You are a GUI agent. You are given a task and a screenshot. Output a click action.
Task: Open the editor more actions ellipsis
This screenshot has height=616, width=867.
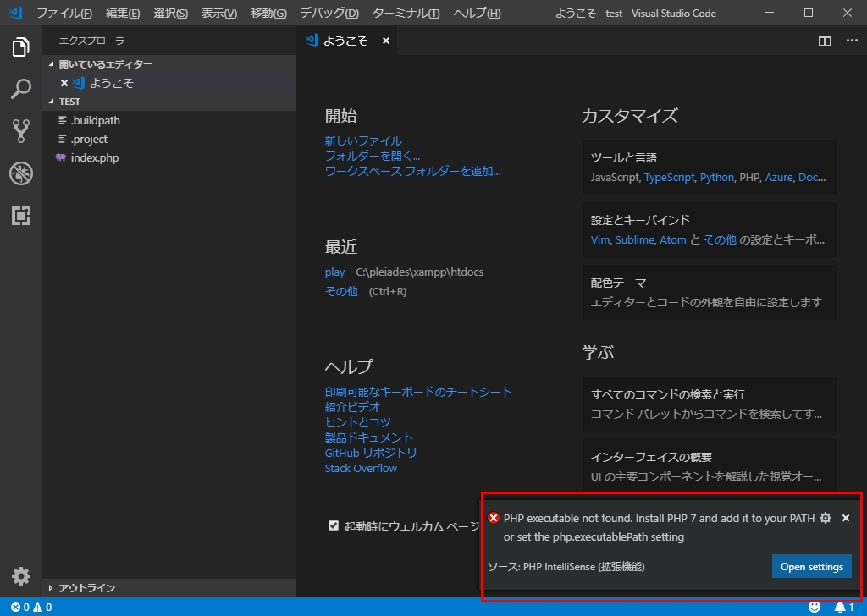pyautogui.click(x=852, y=41)
